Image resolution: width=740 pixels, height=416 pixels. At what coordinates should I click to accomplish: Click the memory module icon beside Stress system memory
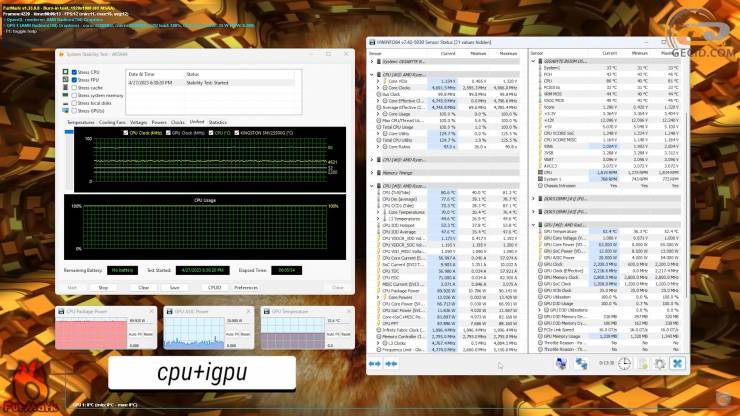click(66, 95)
